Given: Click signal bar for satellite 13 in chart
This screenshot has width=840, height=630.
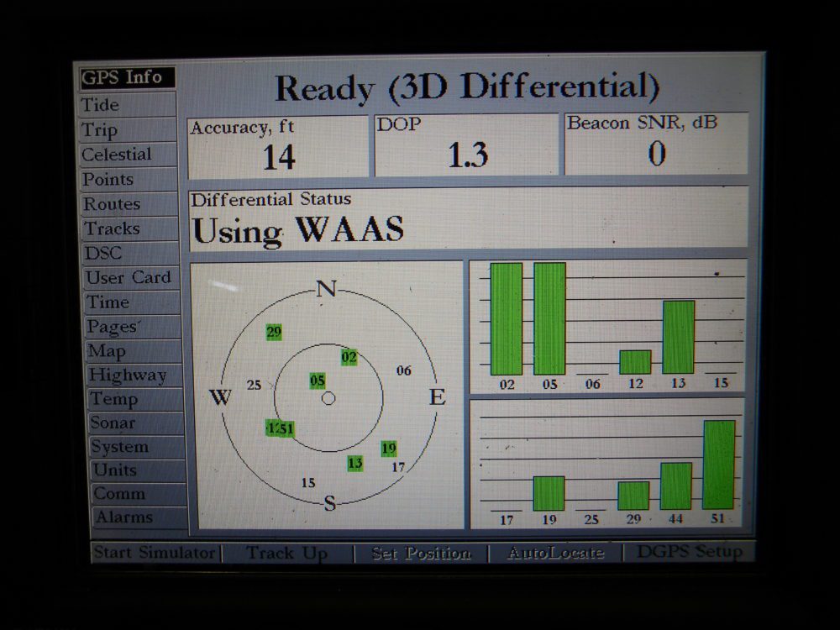Looking at the screenshot, I should point(679,337).
